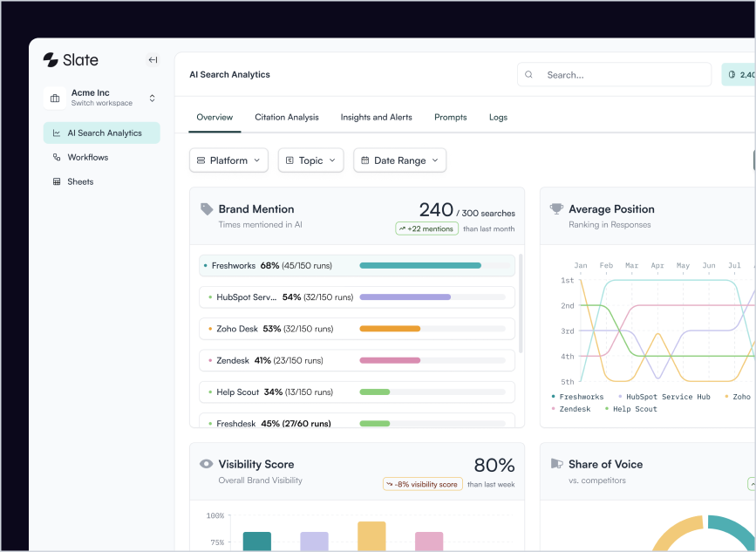The height and width of the screenshot is (552, 756).
Task: Open the Platform filter dropdown
Action: click(x=228, y=160)
